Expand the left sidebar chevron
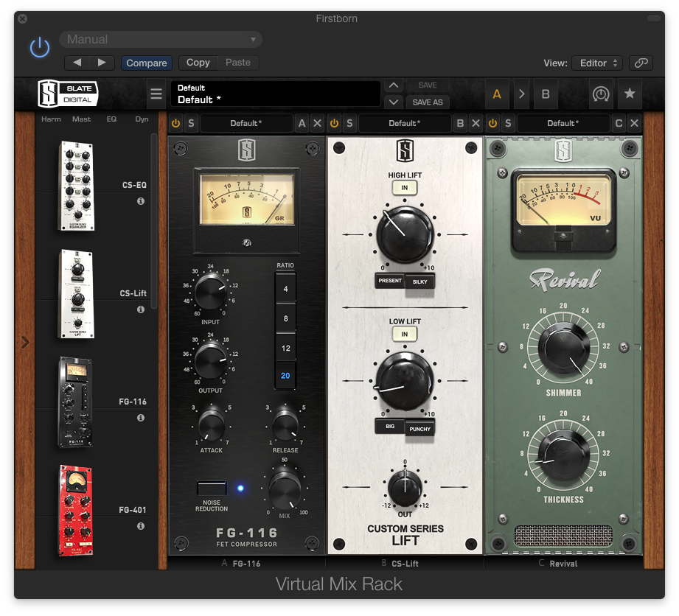 [x=26, y=343]
